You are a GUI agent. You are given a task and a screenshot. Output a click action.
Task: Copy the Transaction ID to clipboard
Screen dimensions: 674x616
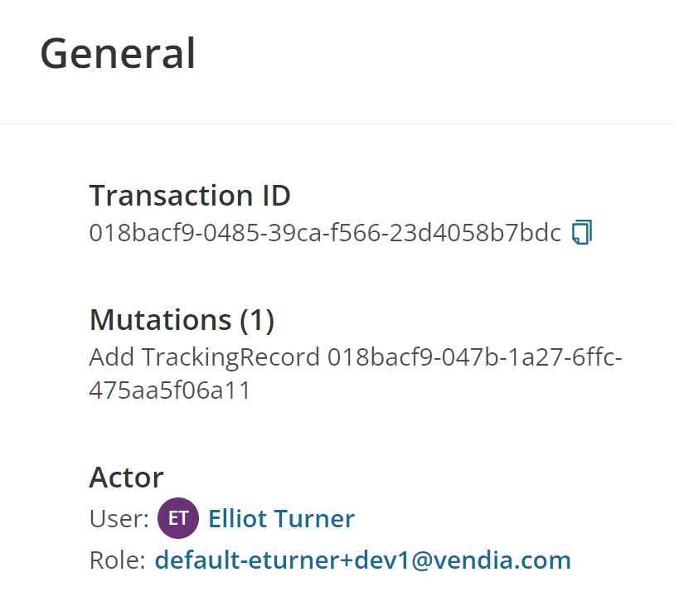(x=582, y=232)
